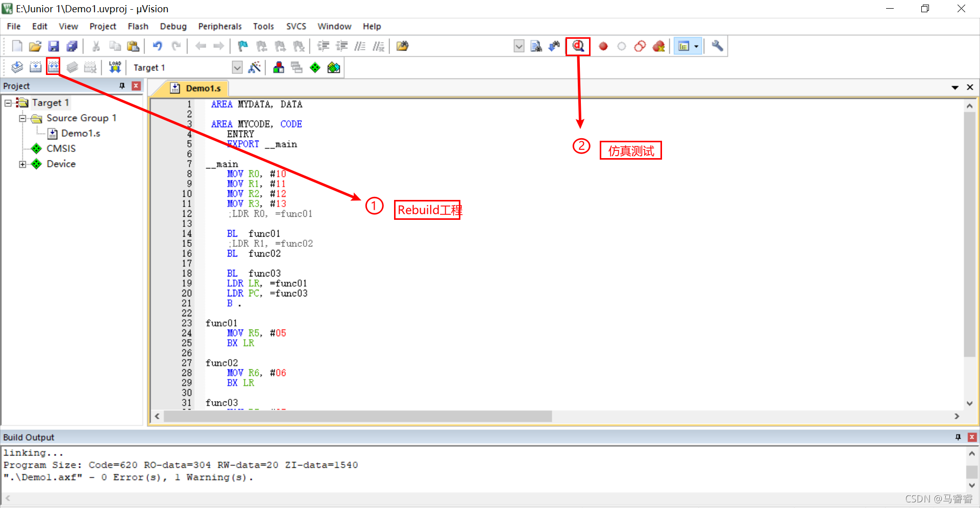The width and height of the screenshot is (980, 508).
Task: Open the Tools menu
Action: [x=263, y=27]
